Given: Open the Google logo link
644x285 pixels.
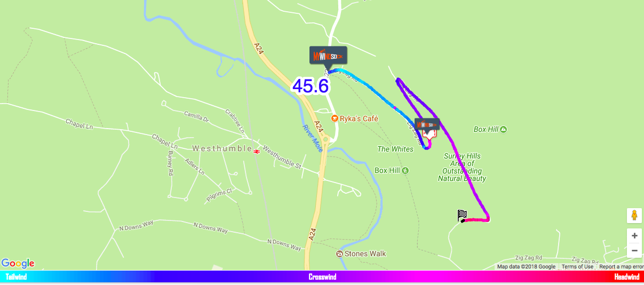Looking at the screenshot, I should (18, 263).
